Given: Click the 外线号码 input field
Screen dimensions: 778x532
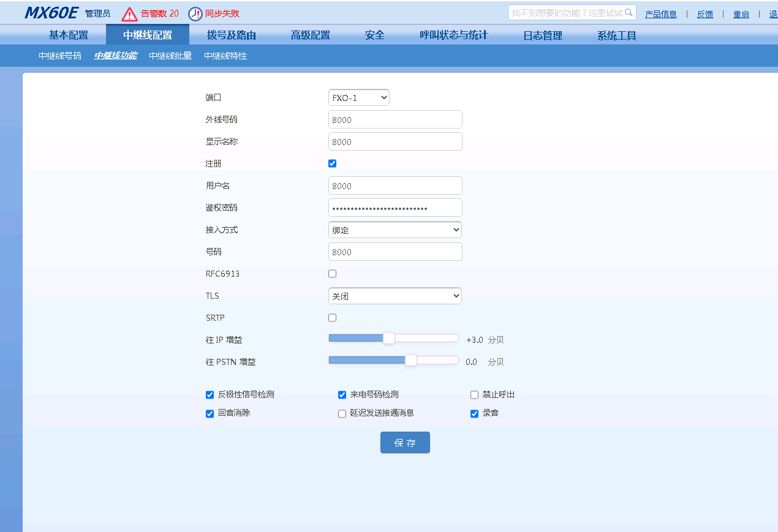Looking at the screenshot, I should point(395,119).
